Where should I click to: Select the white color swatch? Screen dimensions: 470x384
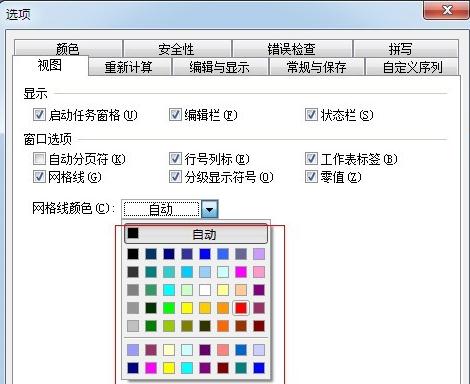(x=205, y=290)
